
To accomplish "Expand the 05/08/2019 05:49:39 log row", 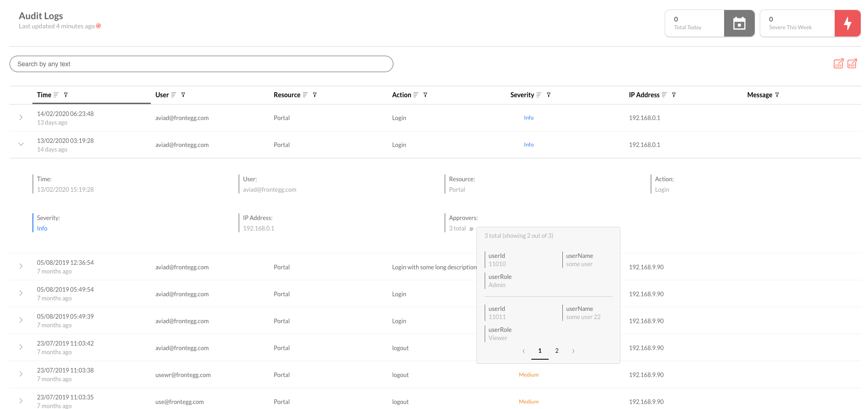I will [x=21, y=320].
